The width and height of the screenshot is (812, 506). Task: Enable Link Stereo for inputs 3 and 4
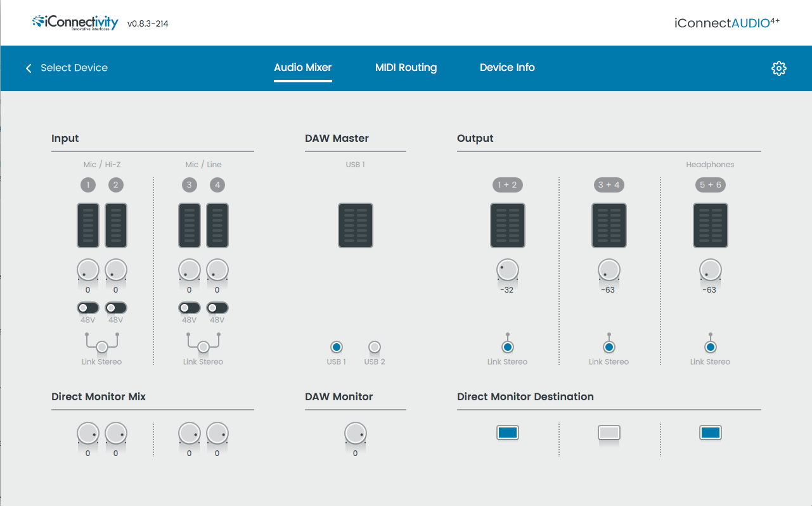(x=203, y=347)
